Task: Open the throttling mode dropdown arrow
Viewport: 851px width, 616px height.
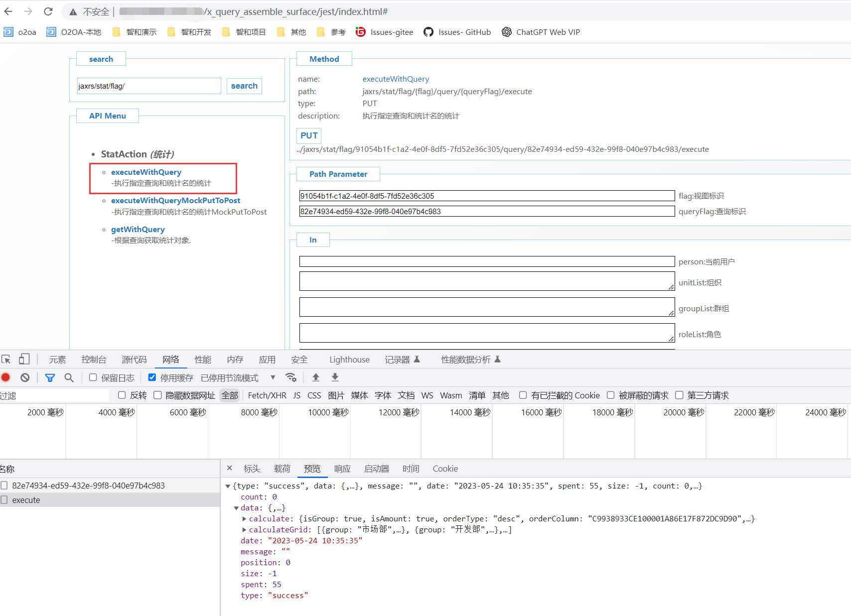Action: [x=273, y=377]
